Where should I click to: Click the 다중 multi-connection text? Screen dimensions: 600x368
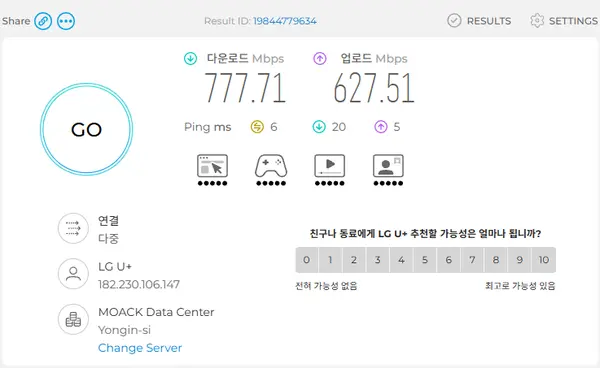(109, 239)
